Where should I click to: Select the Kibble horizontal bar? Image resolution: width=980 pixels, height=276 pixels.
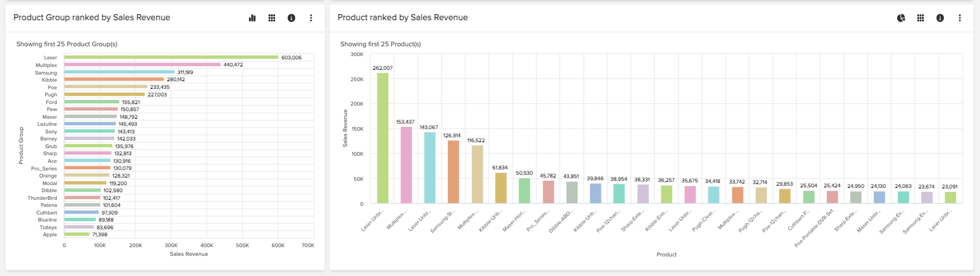[114, 79]
